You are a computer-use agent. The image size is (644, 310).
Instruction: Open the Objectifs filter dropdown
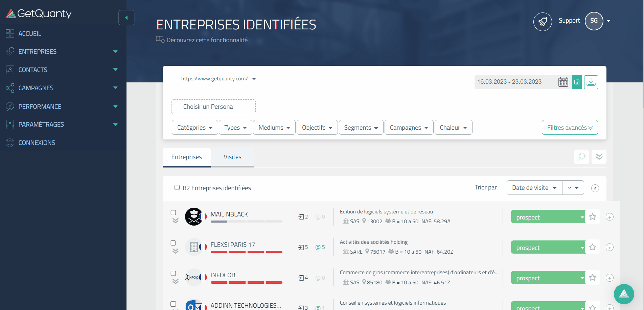[x=317, y=127]
